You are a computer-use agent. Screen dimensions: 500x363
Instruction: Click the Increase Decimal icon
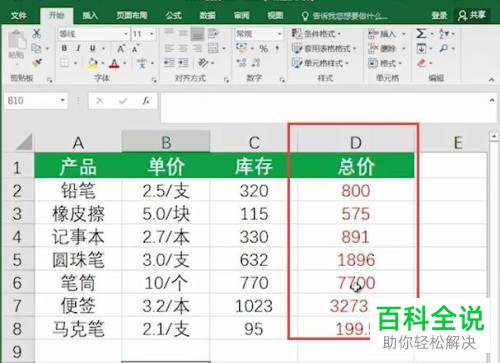(241, 63)
